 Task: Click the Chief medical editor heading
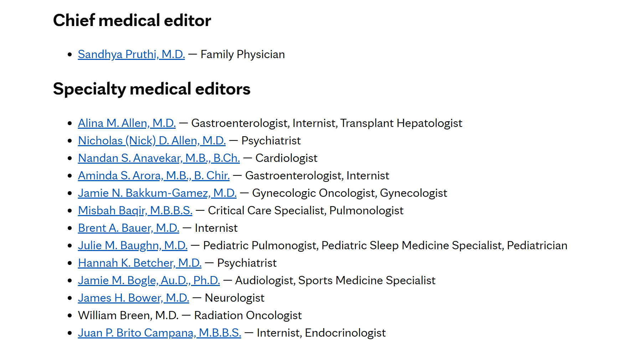(132, 20)
